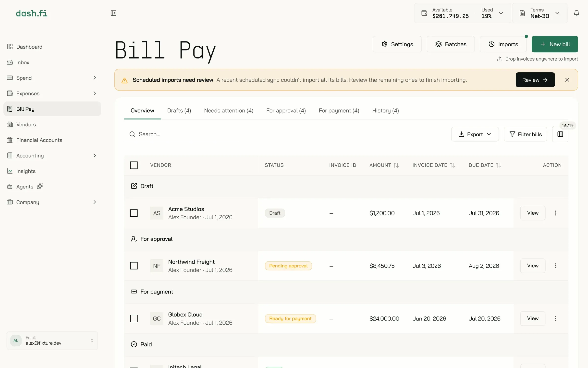Click the NF vendor avatar
This screenshot has width=588, height=368.
point(157,266)
